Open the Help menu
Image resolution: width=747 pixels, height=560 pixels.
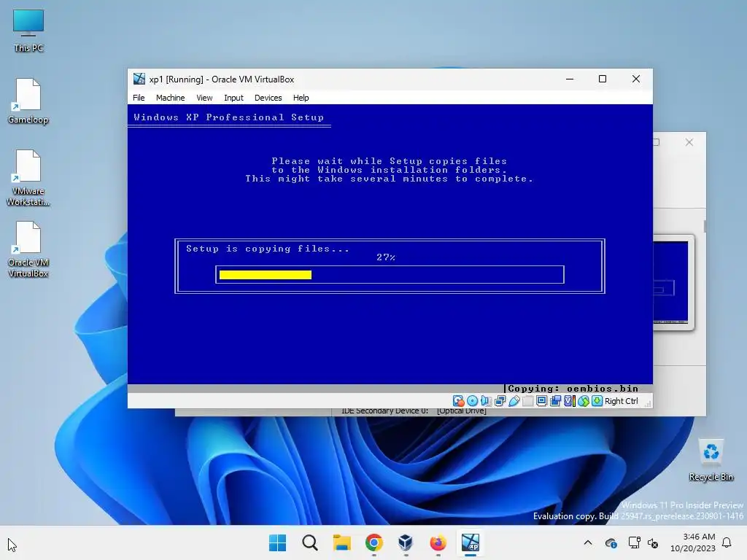point(301,98)
